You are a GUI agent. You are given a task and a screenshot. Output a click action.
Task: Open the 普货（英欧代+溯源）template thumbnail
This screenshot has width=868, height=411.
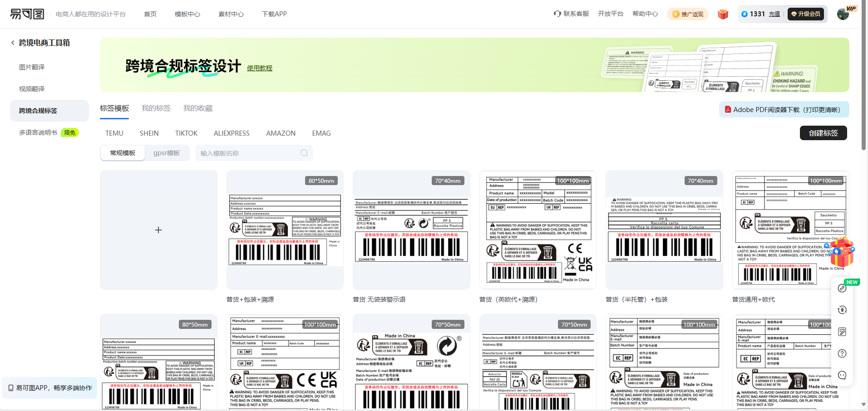pos(538,230)
